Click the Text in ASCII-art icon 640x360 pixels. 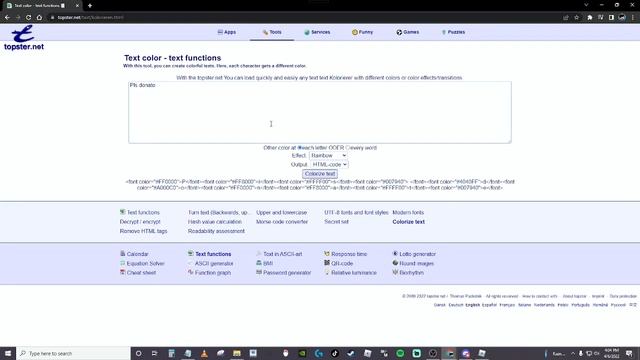click(259, 253)
